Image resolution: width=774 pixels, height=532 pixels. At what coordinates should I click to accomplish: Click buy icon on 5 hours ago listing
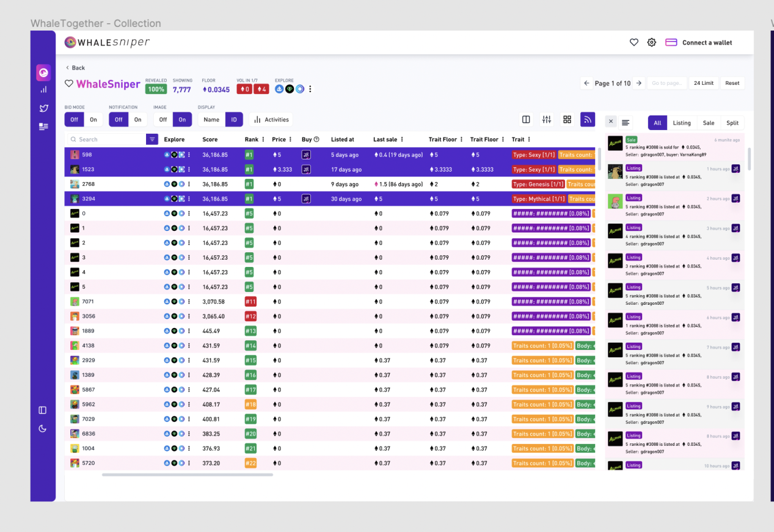pos(736,288)
